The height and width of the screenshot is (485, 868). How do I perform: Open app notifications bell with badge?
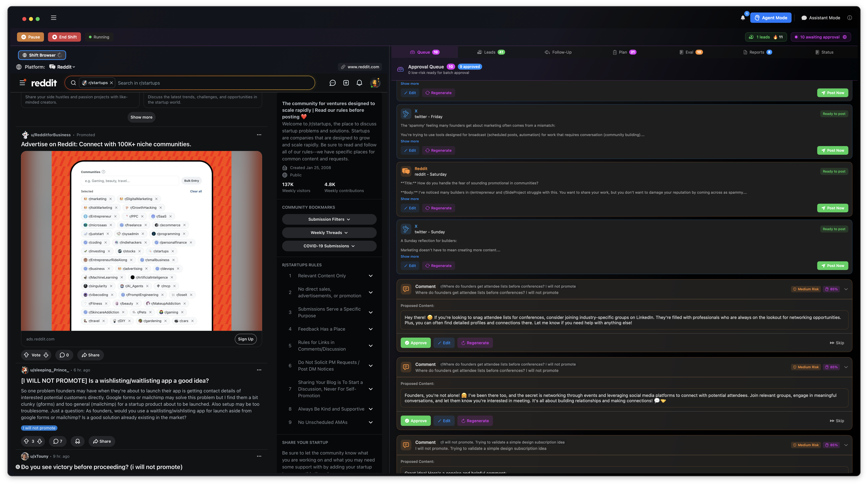pyautogui.click(x=743, y=17)
